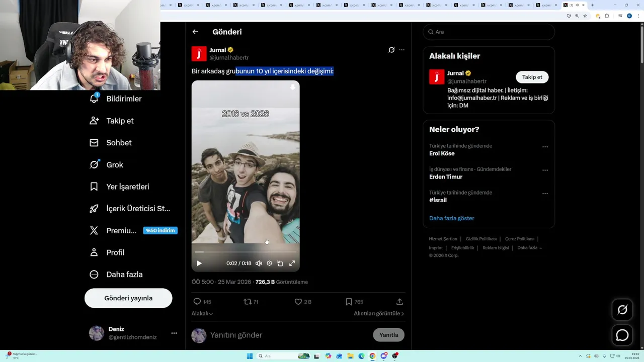
Task: Enter fullscreen on the video player
Action: click(292, 263)
